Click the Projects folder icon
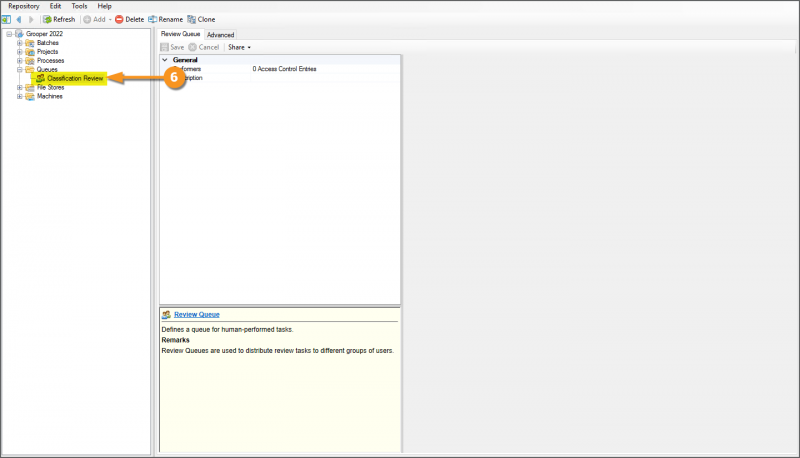 click(x=30, y=52)
